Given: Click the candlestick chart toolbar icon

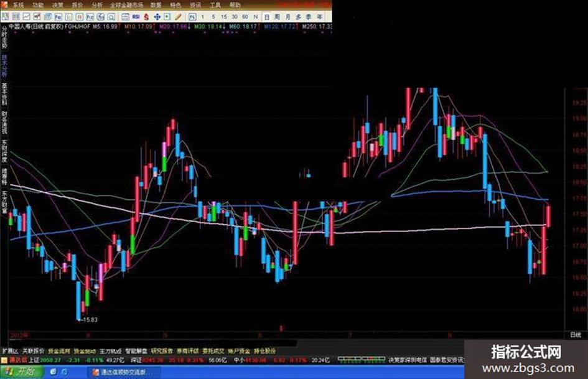Looking at the screenshot, I should pos(37,17).
